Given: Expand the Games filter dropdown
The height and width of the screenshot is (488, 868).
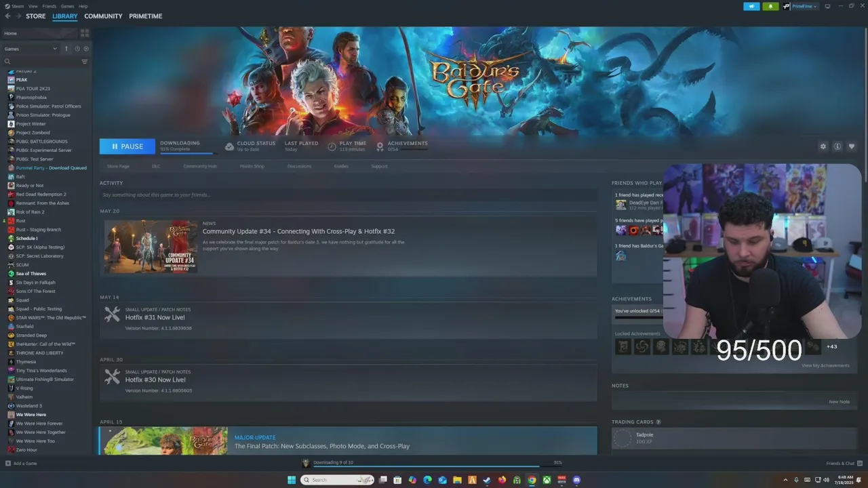Looking at the screenshot, I should (31, 49).
